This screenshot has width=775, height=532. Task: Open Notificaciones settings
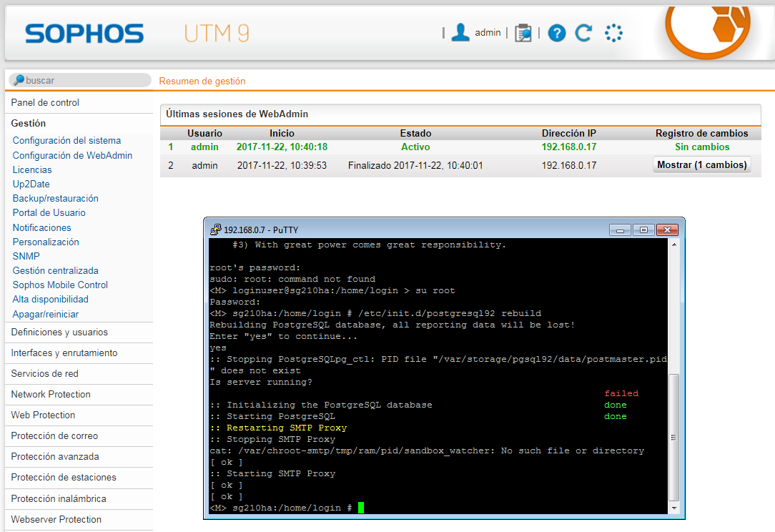[x=42, y=227]
